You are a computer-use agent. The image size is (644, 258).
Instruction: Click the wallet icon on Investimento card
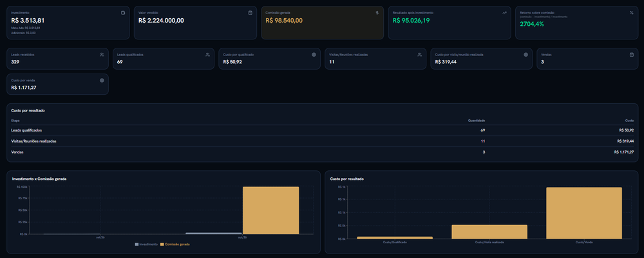123,13
